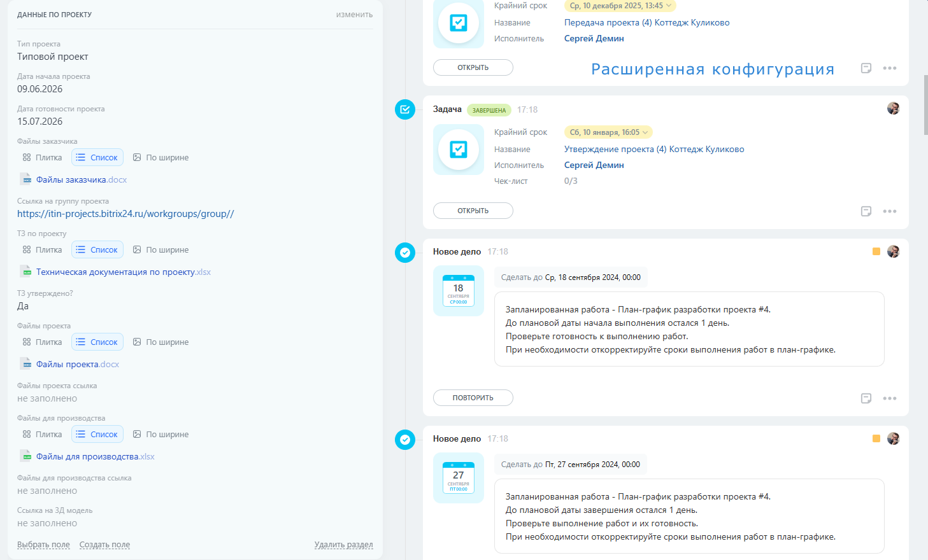928x560 pixels.
Task: Click the Сделать до Ср, 18 сентября 2024 deadline
Action: click(571, 277)
